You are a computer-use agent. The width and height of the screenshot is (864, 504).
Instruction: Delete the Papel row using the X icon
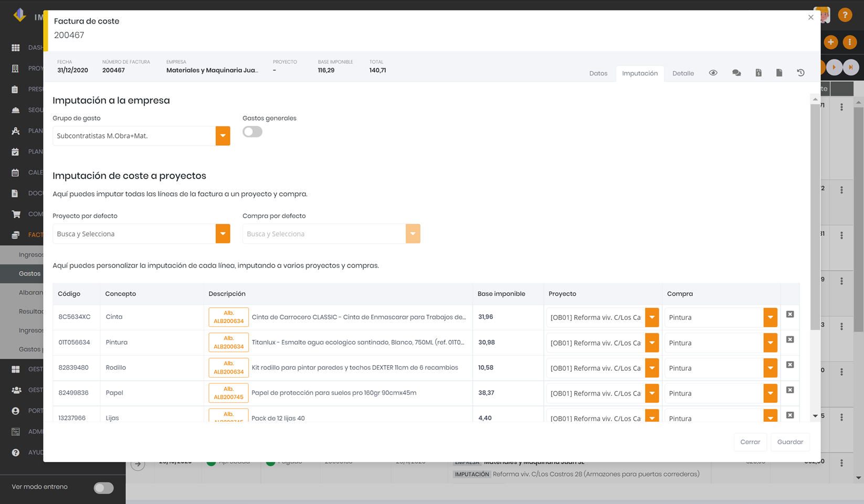click(x=790, y=390)
